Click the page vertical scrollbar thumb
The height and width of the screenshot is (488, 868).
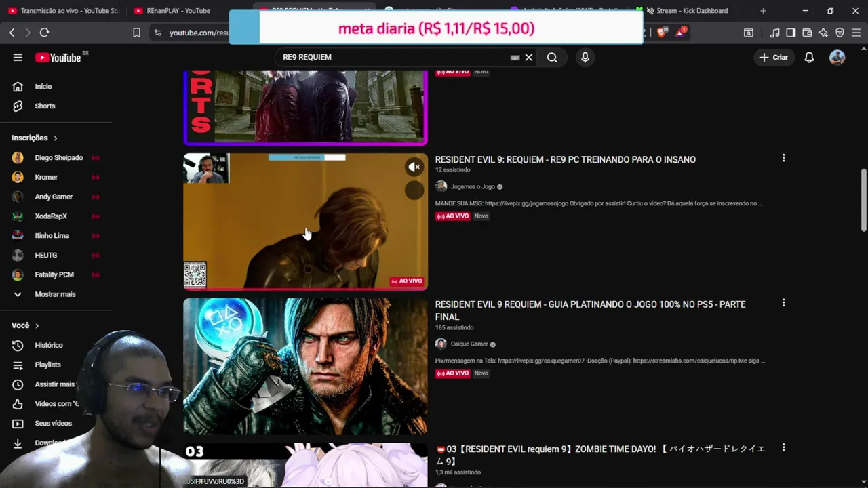point(863,200)
